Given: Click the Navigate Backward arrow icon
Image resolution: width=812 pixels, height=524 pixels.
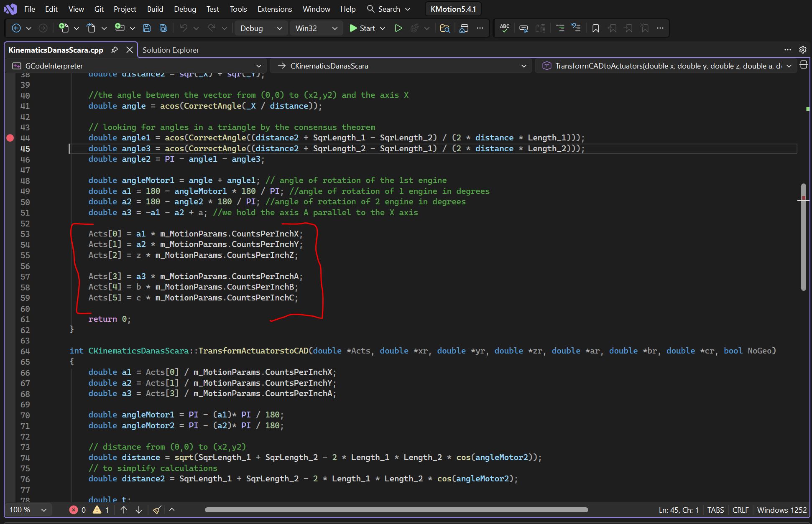Looking at the screenshot, I should tap(16, 28).
